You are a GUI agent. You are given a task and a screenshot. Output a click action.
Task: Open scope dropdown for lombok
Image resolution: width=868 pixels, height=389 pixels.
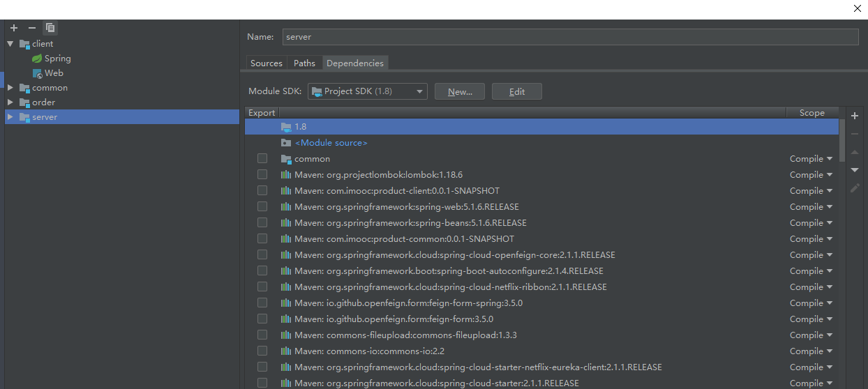point(811,175)
